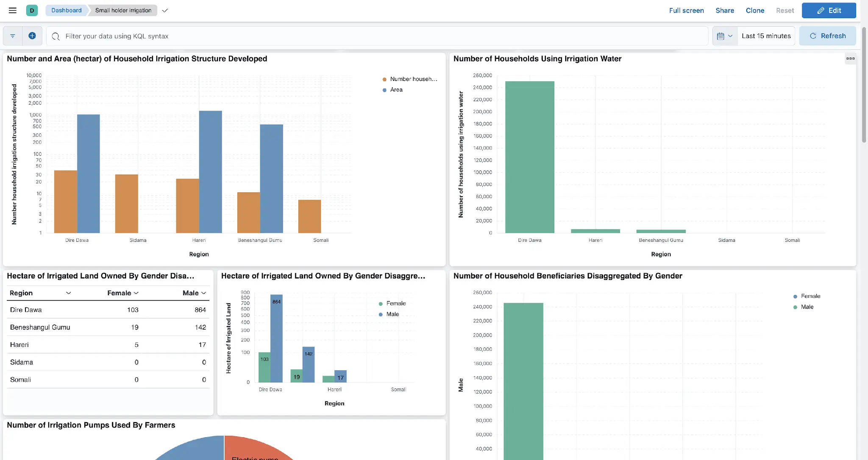Go to the Dashboard breadcrumb
The width and height of the screenshot is (868, 460).
66,11
